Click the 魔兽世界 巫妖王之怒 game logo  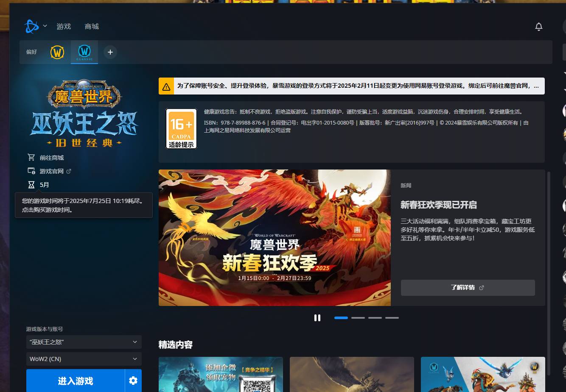click(x=84, y=114)
